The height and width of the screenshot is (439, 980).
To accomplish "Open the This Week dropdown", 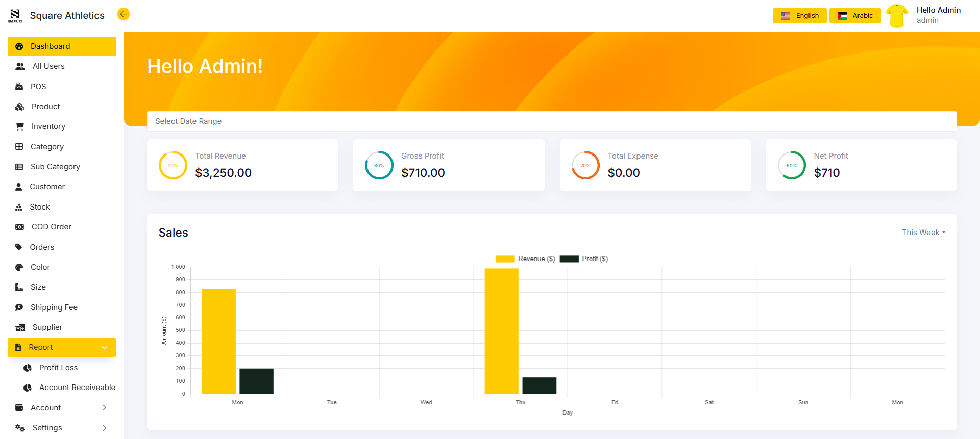I will coord(923,233).
